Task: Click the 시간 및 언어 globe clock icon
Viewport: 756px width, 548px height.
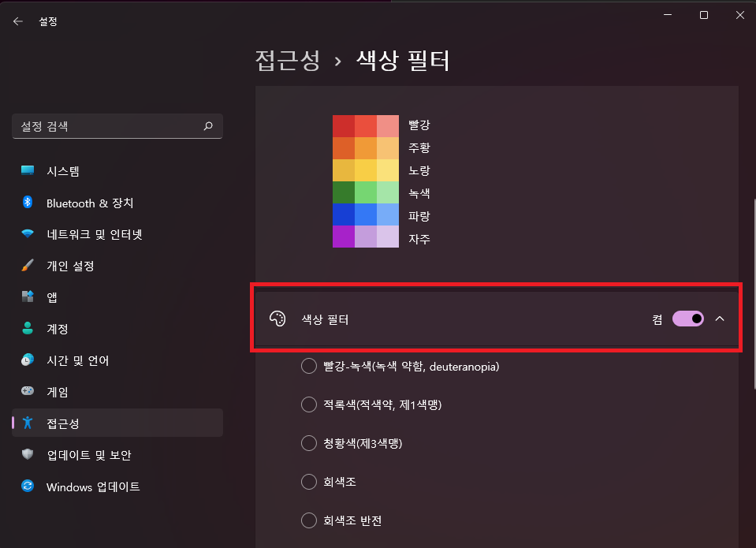Action: pyautogui.click(x=28, y=360)
